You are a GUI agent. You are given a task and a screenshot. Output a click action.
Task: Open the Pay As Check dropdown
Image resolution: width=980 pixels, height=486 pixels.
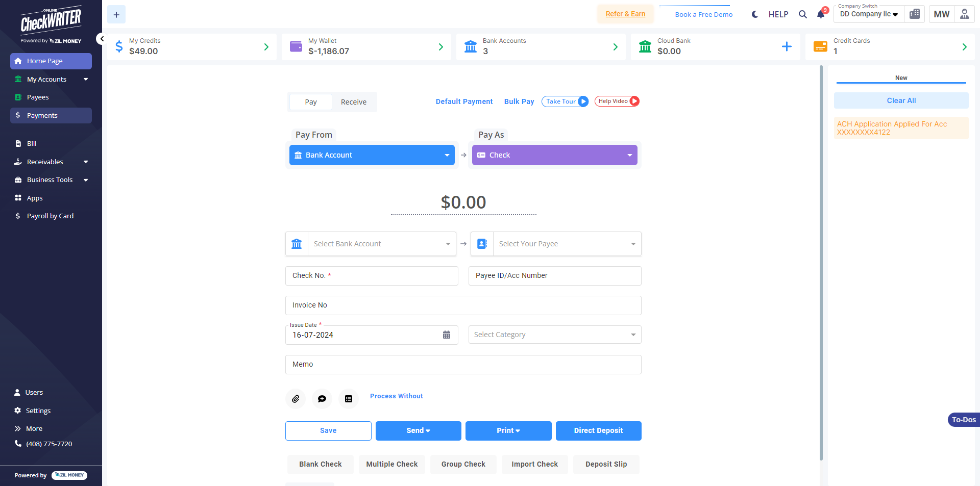tap(555, 155)
